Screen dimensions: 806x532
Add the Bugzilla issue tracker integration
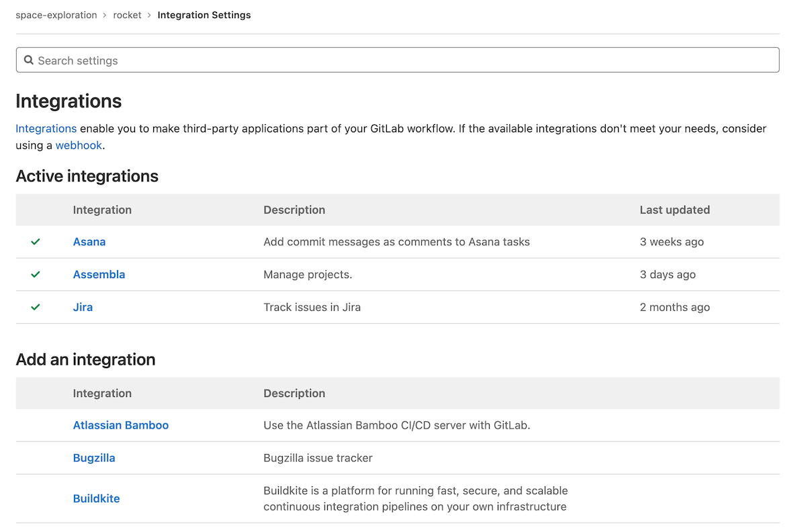tap(94, 457)
